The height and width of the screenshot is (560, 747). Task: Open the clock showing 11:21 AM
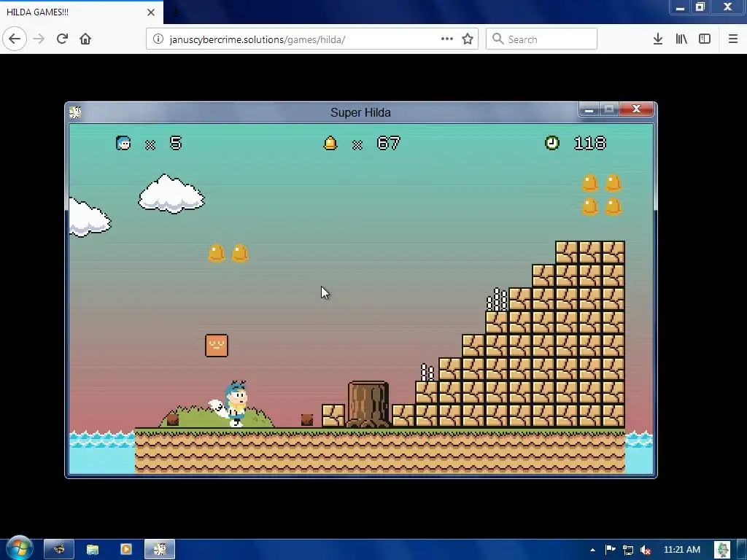[682, 550]
